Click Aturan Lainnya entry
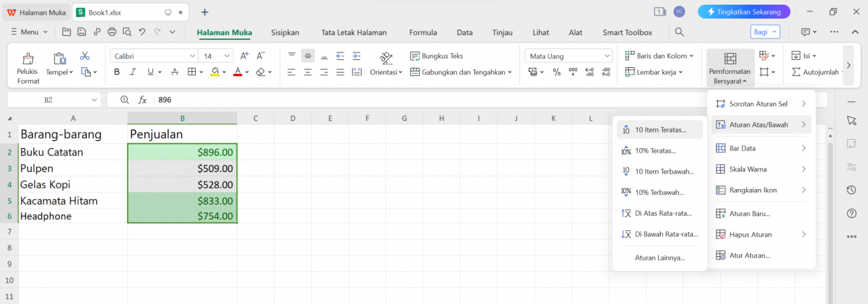The image size is (868, 304). [659, 258]
